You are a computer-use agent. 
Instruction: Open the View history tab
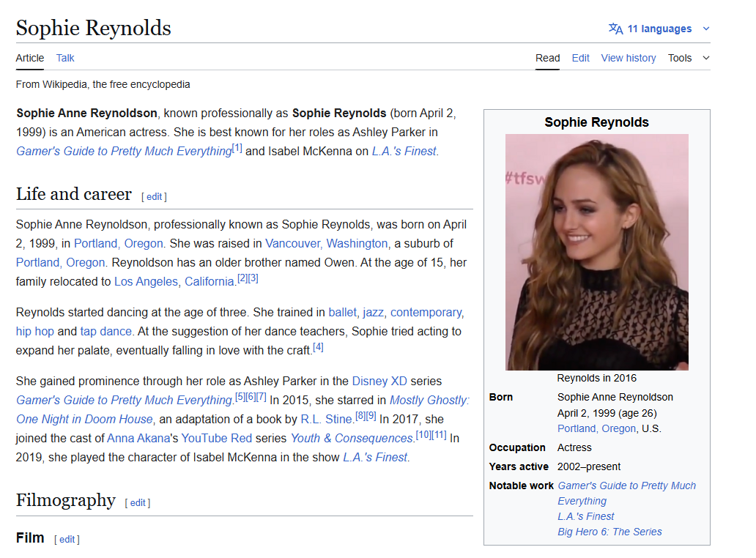(629, 58)
